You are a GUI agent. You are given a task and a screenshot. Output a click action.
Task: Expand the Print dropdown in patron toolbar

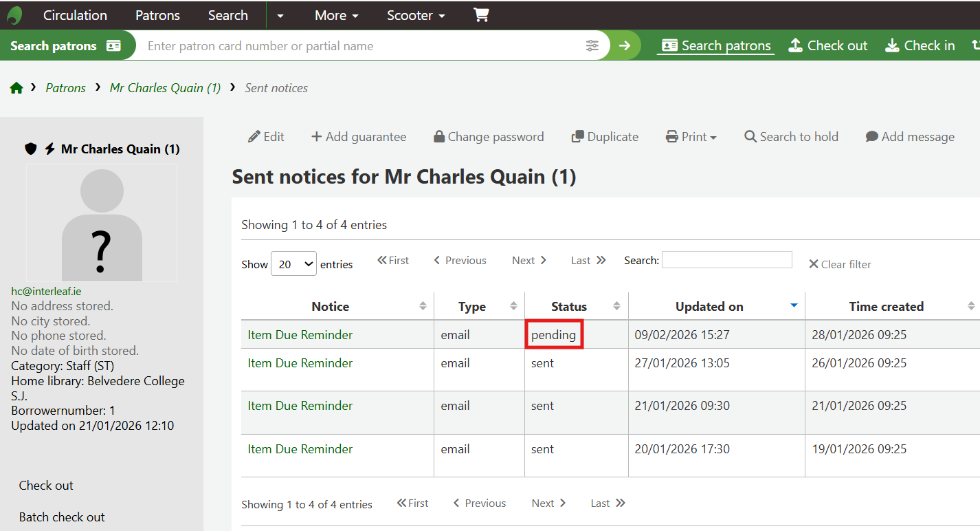click(x=691, y=137)
